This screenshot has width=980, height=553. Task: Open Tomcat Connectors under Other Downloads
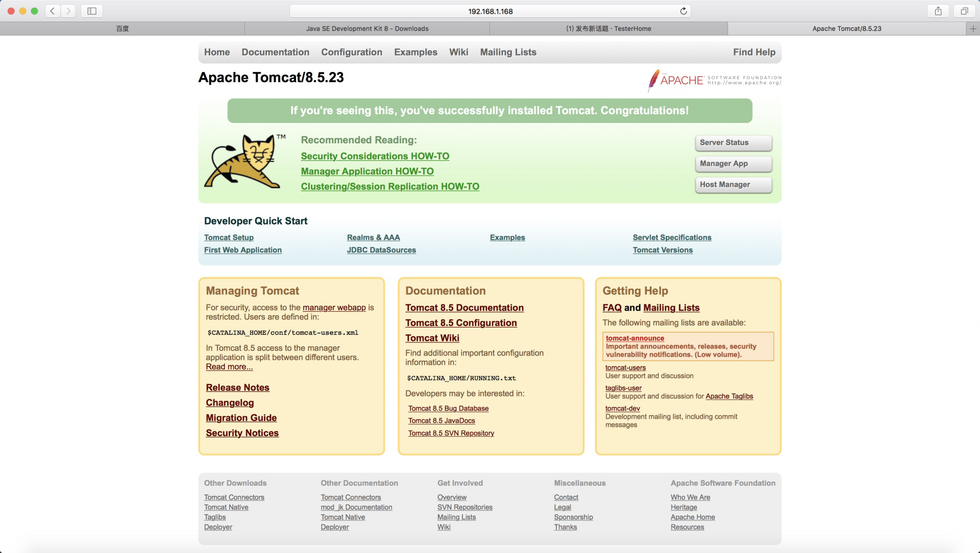coord(234,497)
